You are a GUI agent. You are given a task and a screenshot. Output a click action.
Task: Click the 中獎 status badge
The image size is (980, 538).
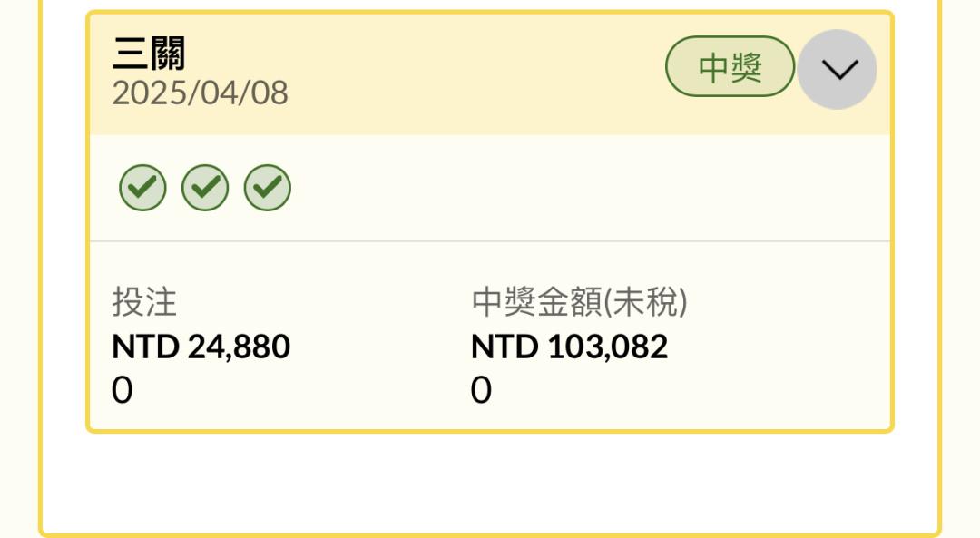click(730, 67)
